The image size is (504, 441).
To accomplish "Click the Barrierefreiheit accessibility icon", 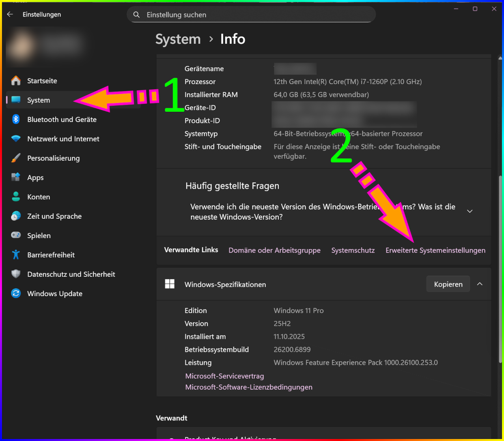I will (x=16, y=255).
